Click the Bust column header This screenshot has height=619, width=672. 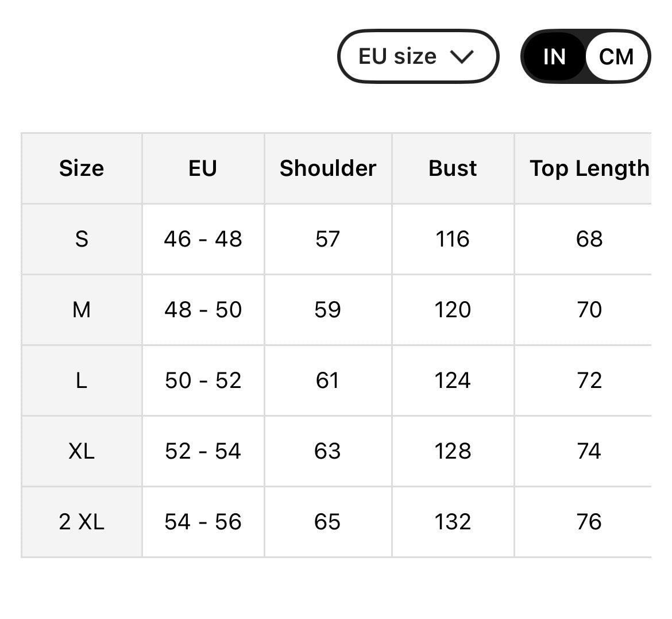pyautogui.click(x=453, y=168)
